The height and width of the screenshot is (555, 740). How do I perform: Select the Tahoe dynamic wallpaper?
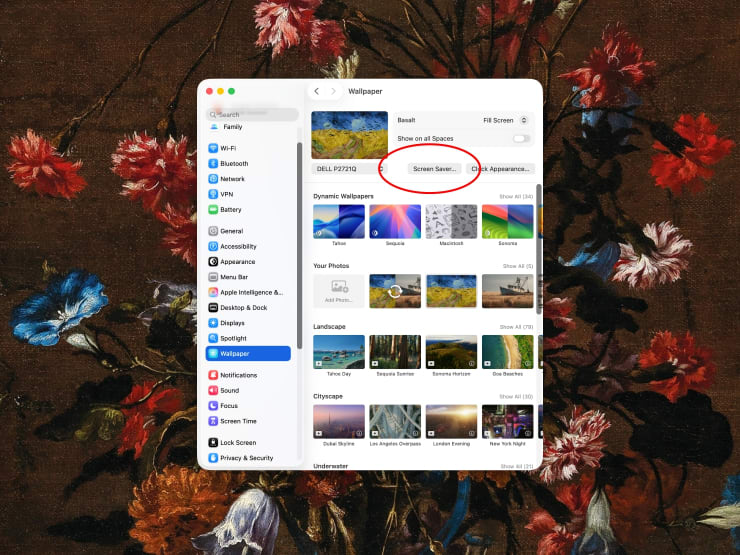pyautogui.click(x=339, y=221)
